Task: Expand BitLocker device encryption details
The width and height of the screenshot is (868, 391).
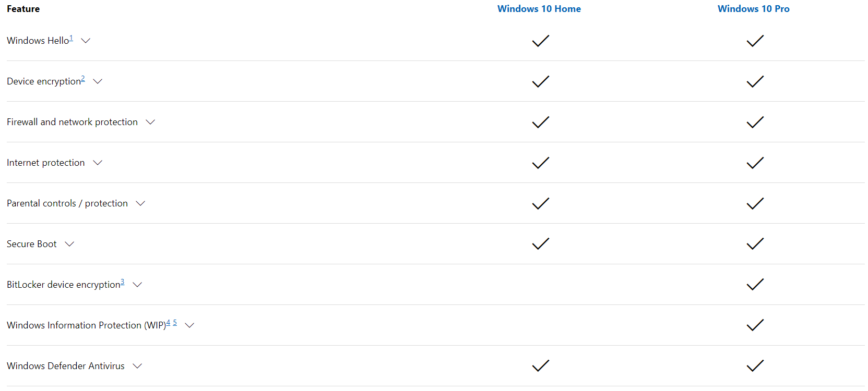Action: click(137, 285)
